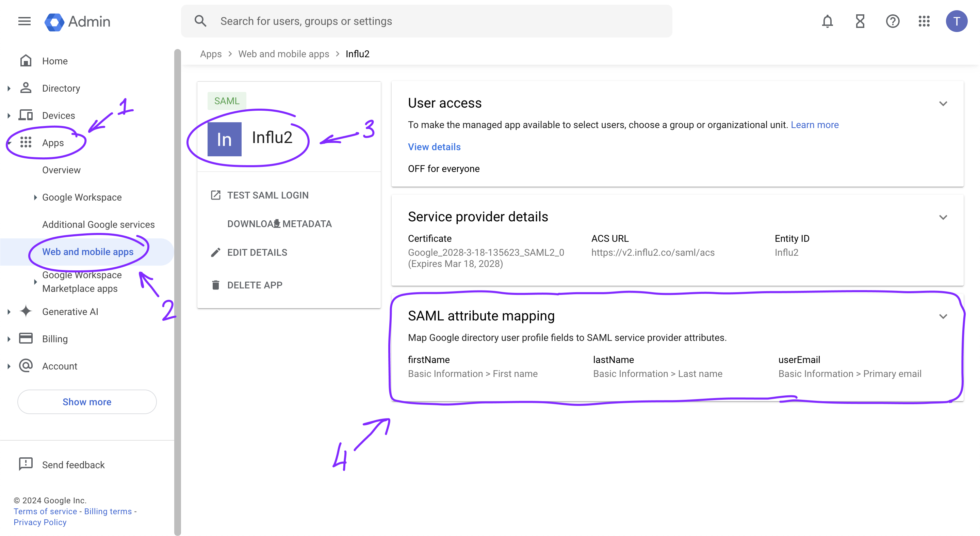The height and width of the screenshot is (536, 980).
Task: Click the Account at-sign icon
Action: [x=26, y=365]
